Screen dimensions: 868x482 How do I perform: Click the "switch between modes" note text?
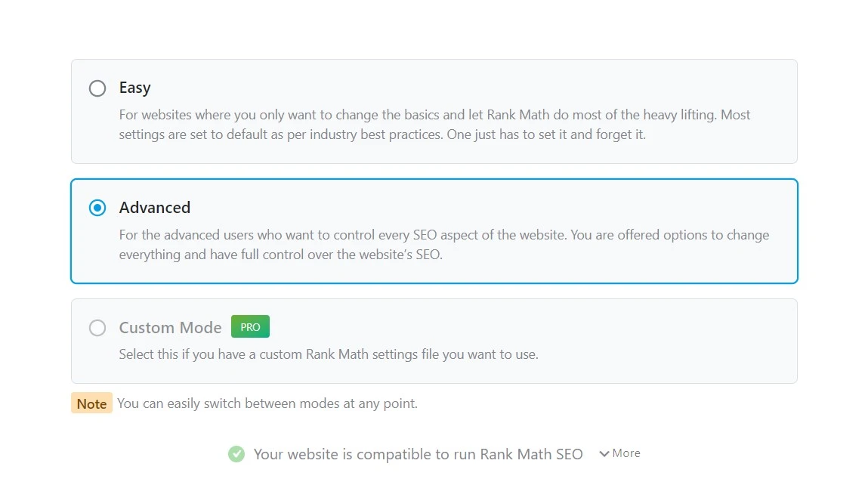tap(267, 403)
